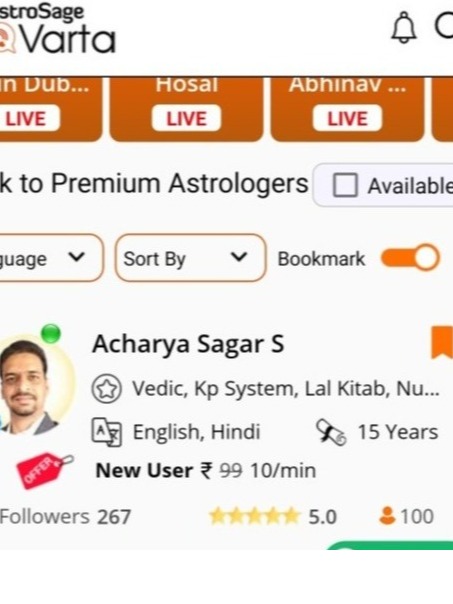Image resolution: width=453 pixels, height=604 pixels.
Task: Click the experience scroll icon
Action: point(331,433)
